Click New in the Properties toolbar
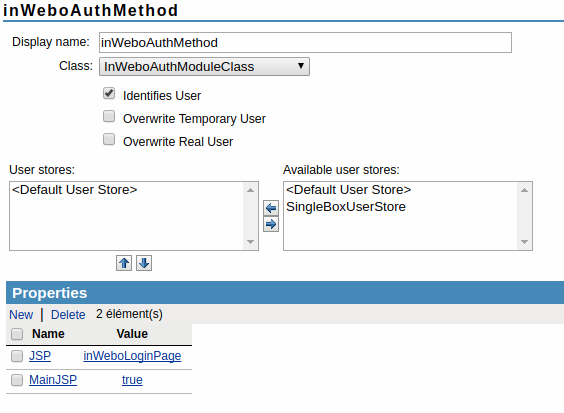564x413 pixels. (21, 315)
